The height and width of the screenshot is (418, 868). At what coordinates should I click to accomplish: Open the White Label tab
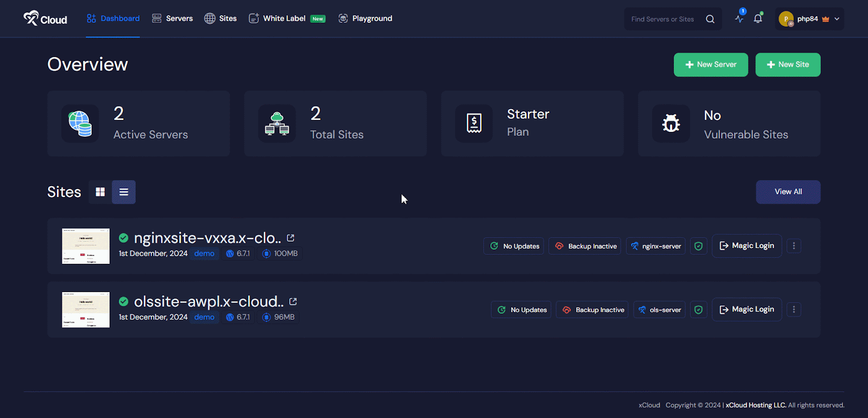pos(287,18)
